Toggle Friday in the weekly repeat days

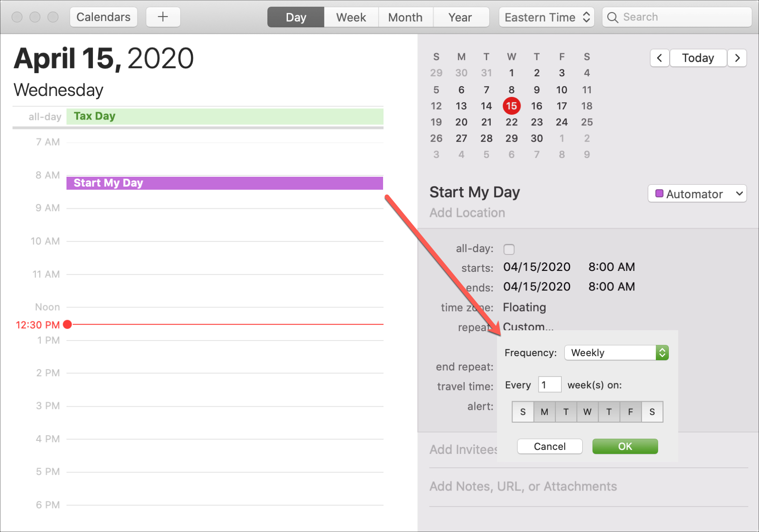[x=630, y=411]
